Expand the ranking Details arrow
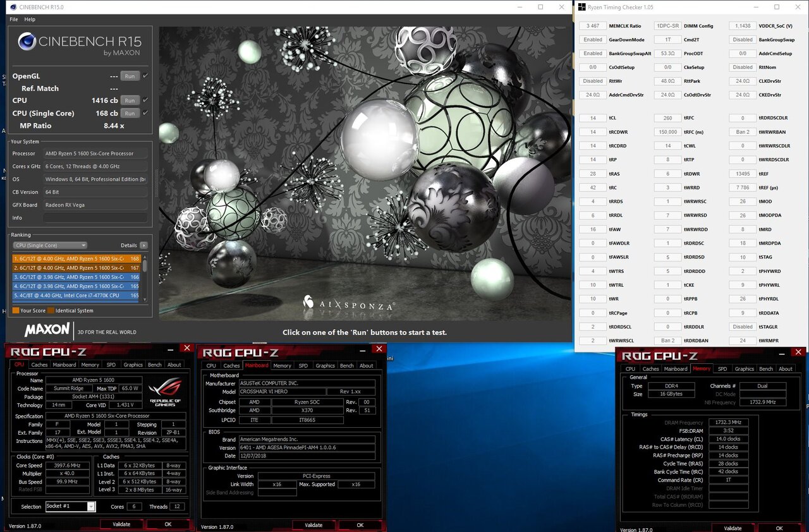The height and width of the screenshot is (532, 809). tap(144, 245)
